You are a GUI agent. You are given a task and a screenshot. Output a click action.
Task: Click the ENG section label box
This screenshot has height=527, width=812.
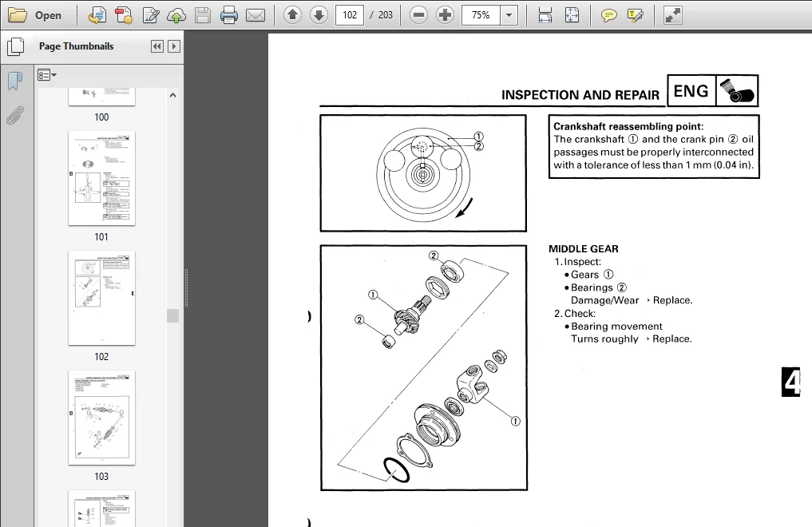coord(691,91)
